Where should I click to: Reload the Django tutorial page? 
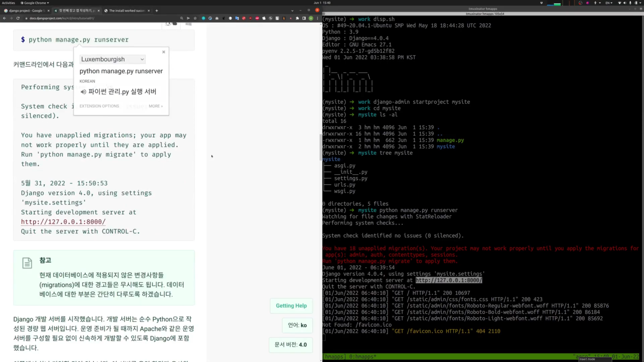pos(18,18)
